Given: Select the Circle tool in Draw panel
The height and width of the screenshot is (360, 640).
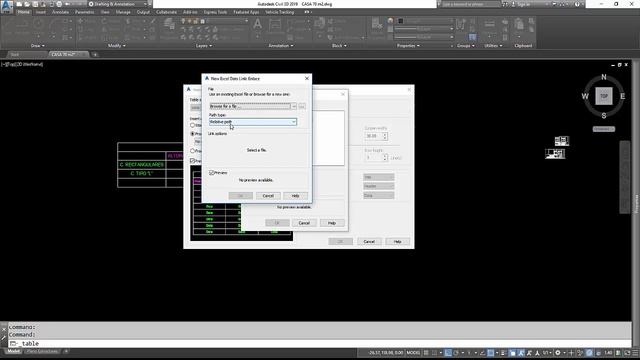Looking at the screenshot, I should point(38,24).
